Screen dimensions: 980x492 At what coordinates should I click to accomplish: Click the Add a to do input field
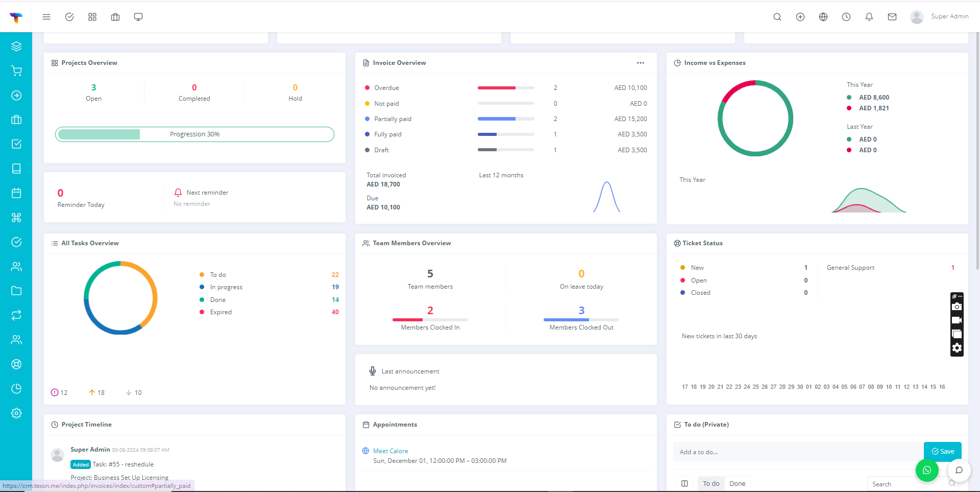click(798, 452)
